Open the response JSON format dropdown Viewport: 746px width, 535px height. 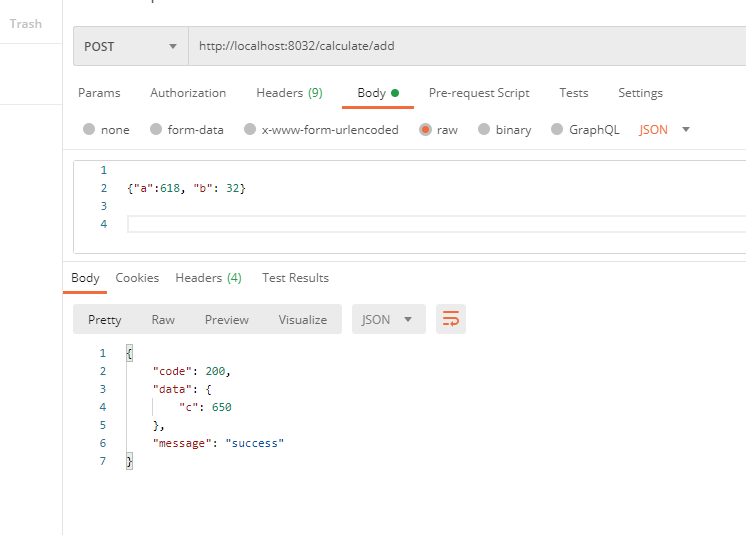click(x=389, y=319)
